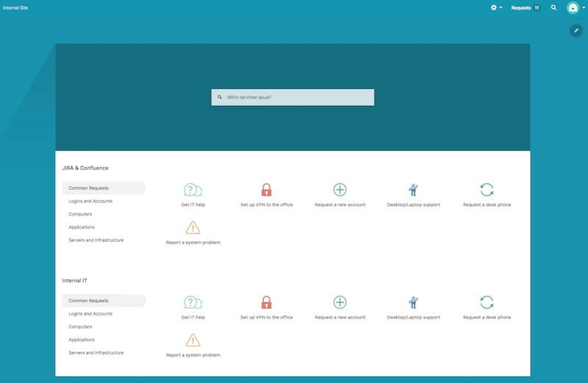The height and width of the screenshot is (383, 588).
Task: Select Servers and Infrastructure under JIRA & Confluence
Action: 96,240
